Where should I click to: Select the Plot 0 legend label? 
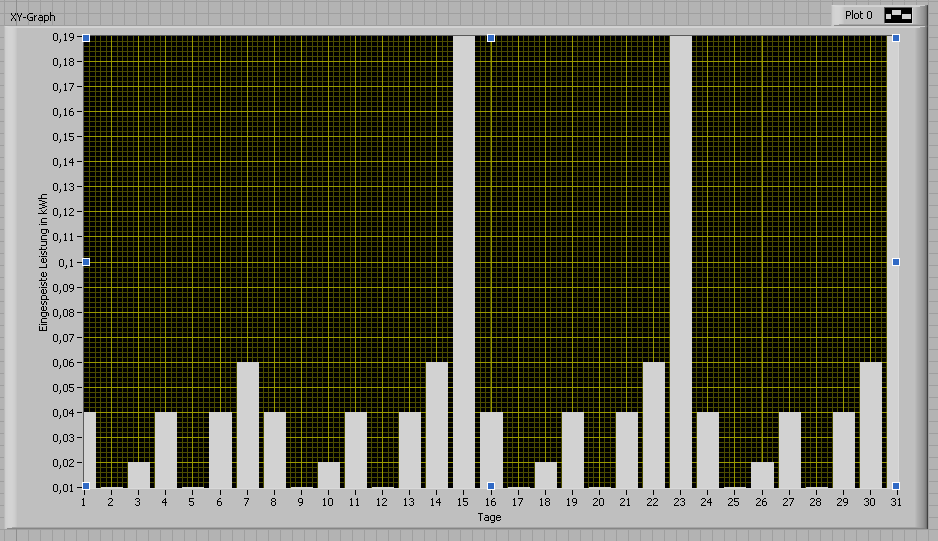pyautogui.click(x=858, y=16)
